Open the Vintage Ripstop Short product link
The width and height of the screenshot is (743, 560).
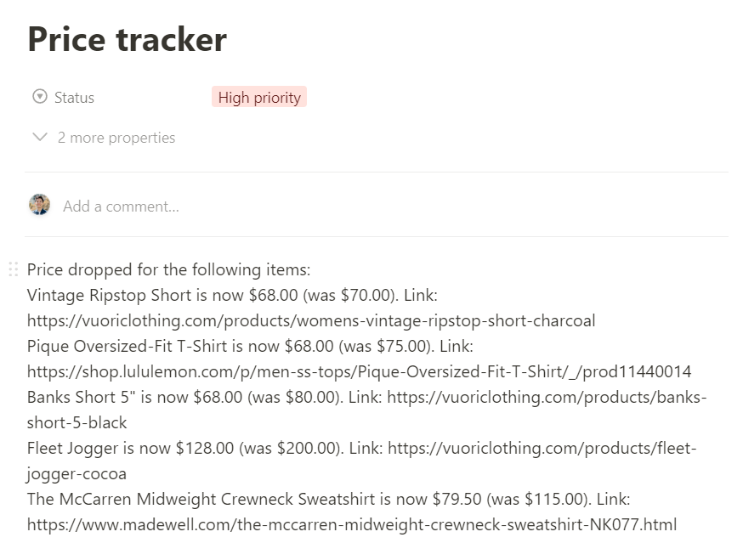click(312, 320)
